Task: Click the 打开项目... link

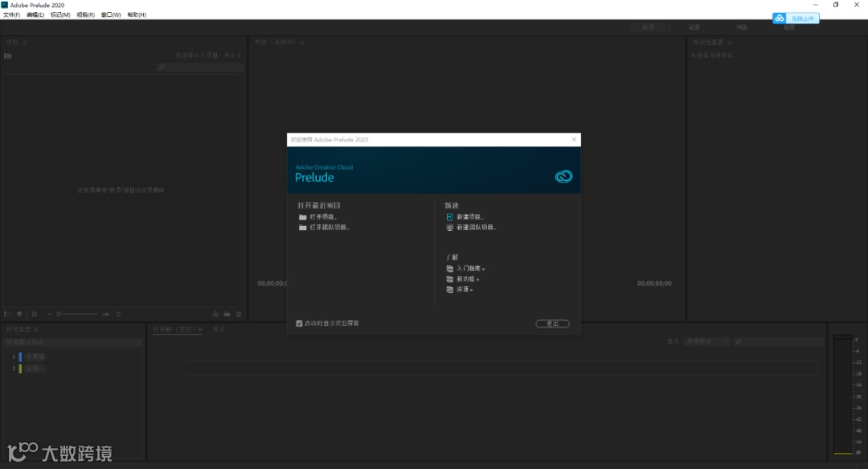Action: [323, 217]
